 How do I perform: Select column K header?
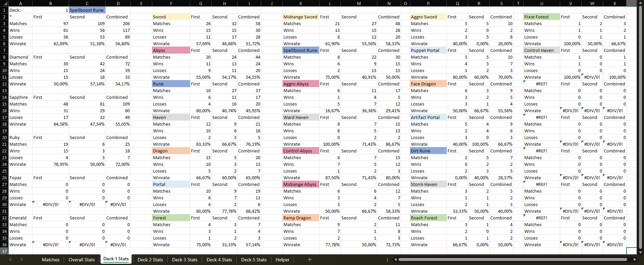301,3
